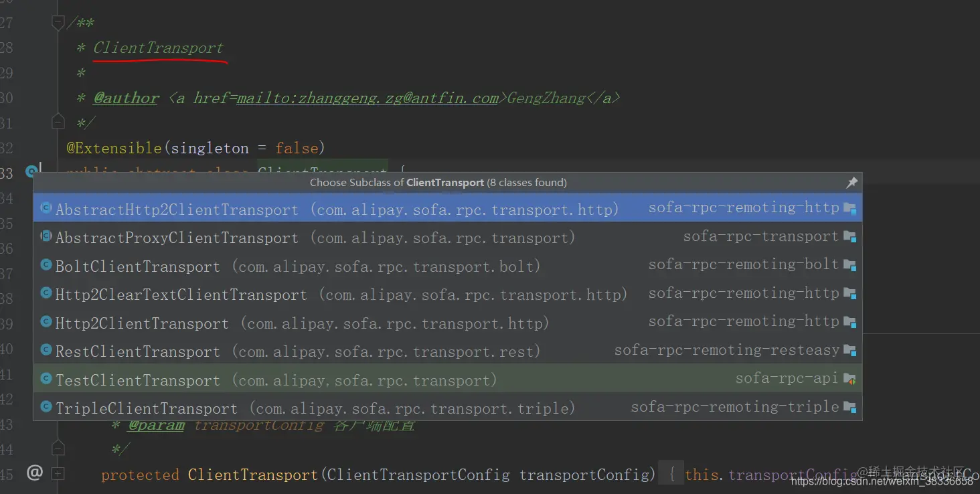Open the mailto:zhanggeng.zg@antfin.com link
The image size is (980, 494).
coord(367,98)
